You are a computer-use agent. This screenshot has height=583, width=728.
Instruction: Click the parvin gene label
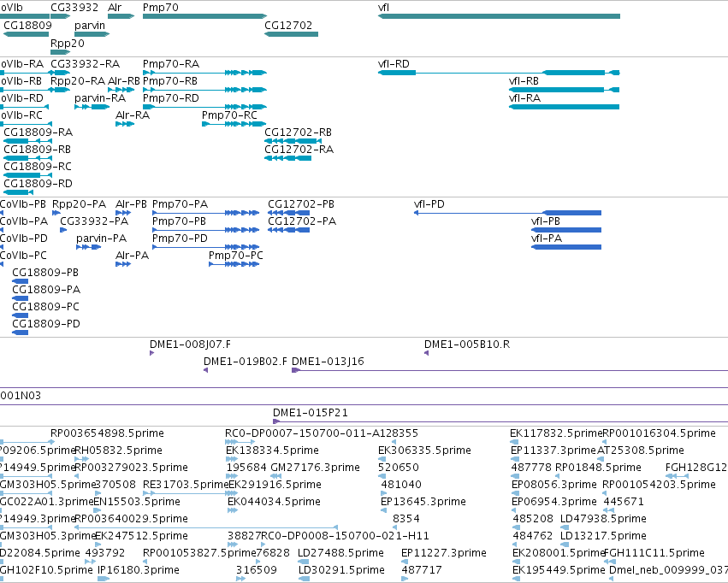coord(90,26)
